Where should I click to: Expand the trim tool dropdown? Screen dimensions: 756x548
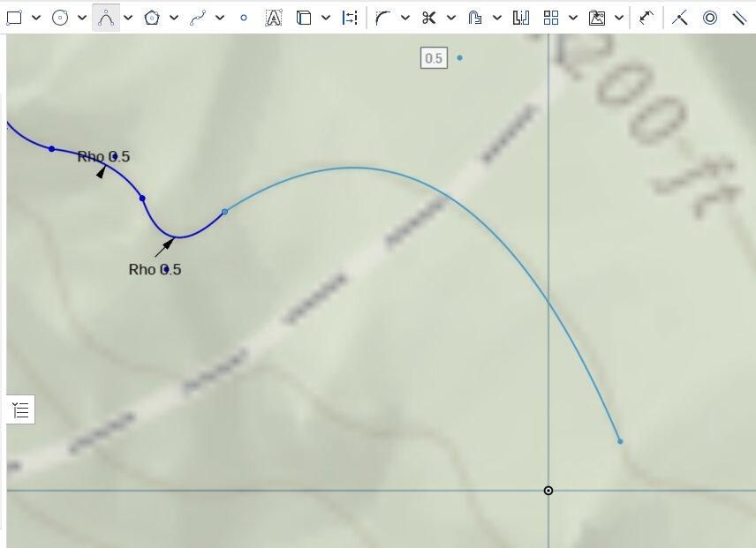pos(450,18)
